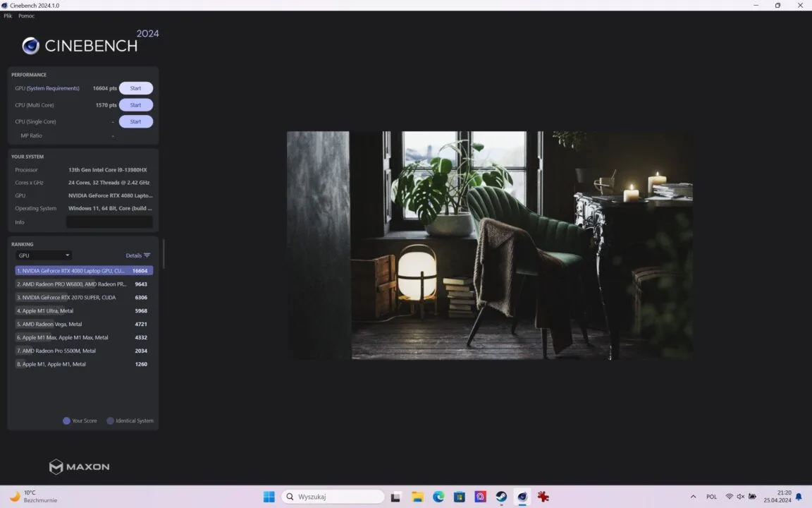Open the Plik menu
The height and width of the screenshot is (508, 812).
(8, 16)
